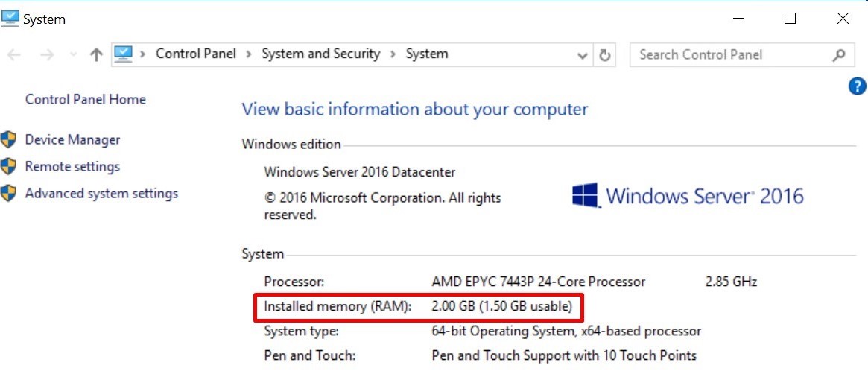The height and width of the screenshot is (374, 868).
Task: Click the shield icon beside Remote settings
Action: pos(8,166)
